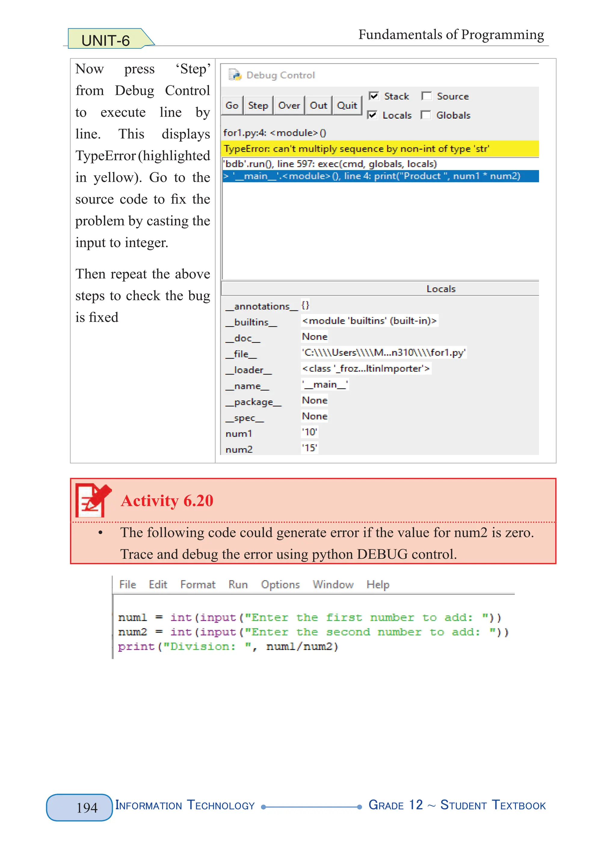
Task: Click the __loader__ class value
Action: point(366,368)
